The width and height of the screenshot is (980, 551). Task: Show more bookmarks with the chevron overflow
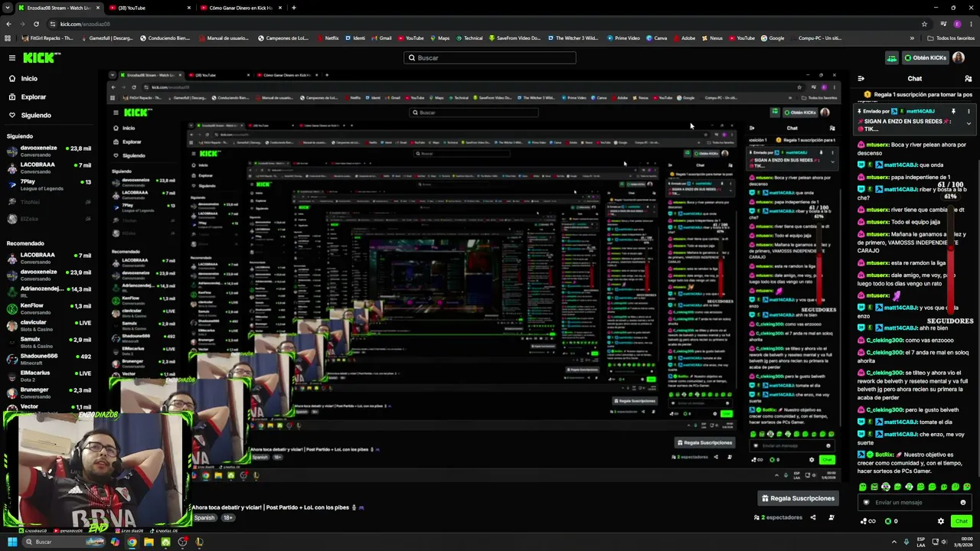click(x=912, y=38)
